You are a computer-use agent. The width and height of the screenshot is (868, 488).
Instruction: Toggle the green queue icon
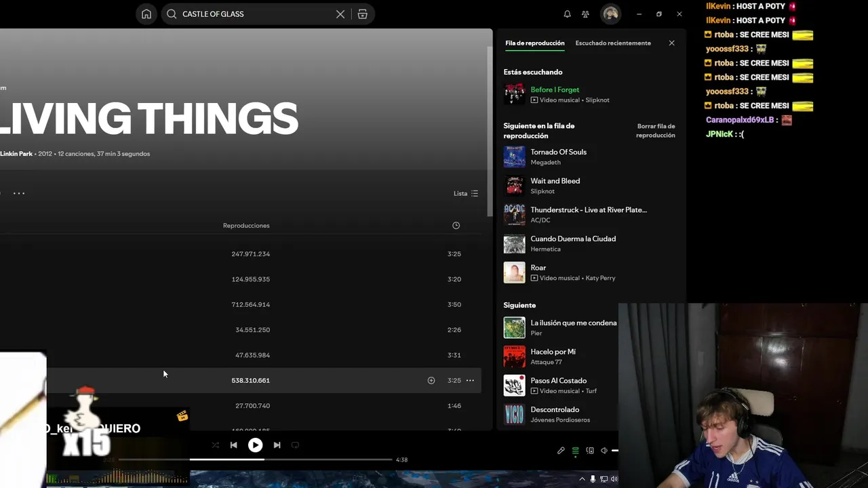point(575,451)
